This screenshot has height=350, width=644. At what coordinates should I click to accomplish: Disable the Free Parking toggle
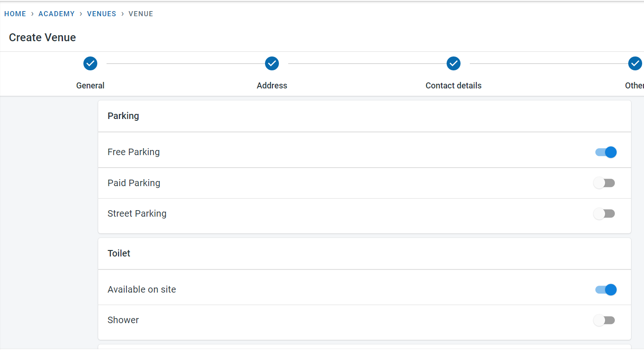click(x=606, y=152)
